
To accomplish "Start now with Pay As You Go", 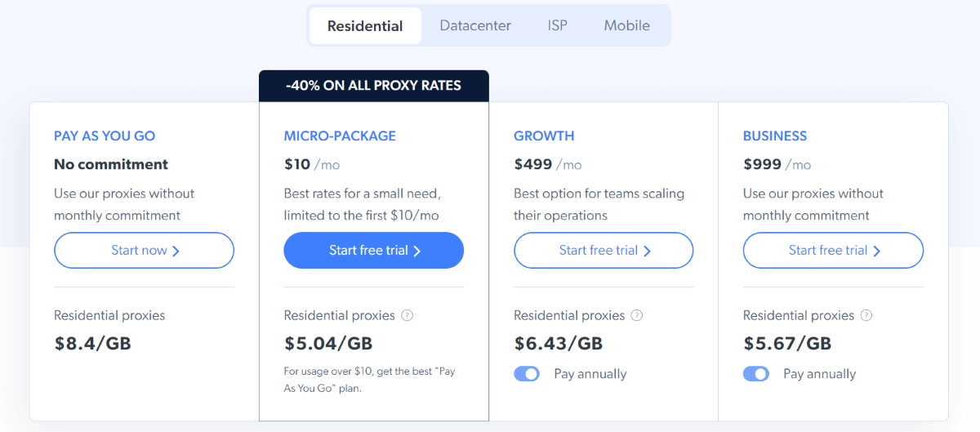I will [144, 251].
